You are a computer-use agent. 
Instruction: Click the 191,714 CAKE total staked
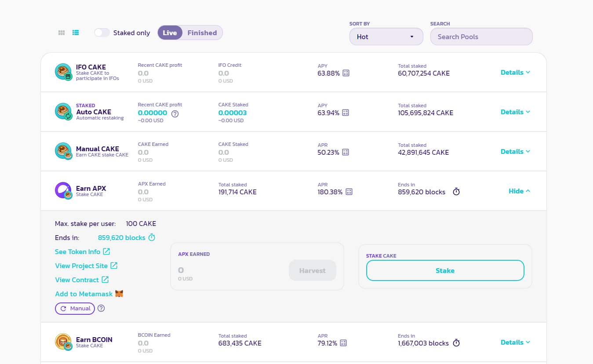tap(237, 192)
